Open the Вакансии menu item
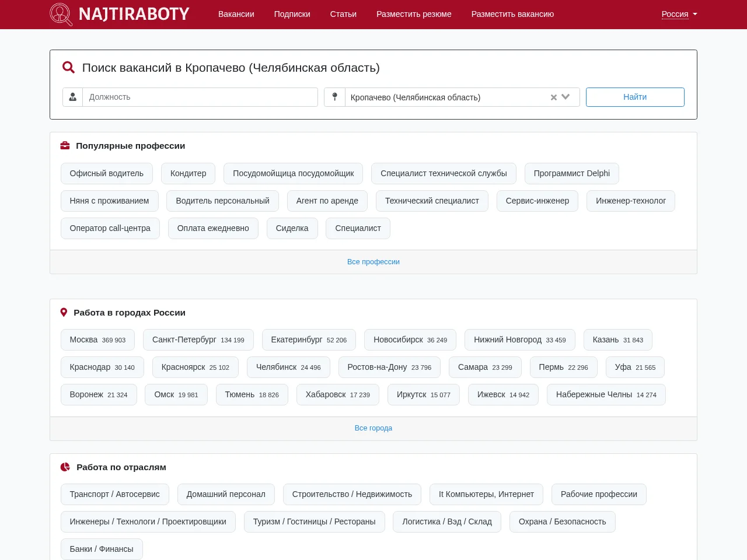The image size is (747, 560). [x=236, y=14]
